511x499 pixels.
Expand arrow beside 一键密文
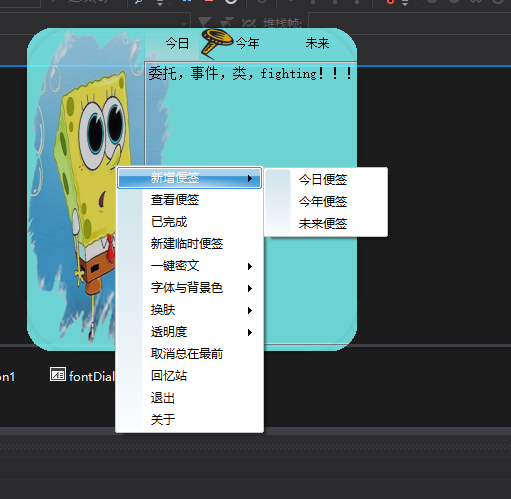pyautogui.click(x=250, y=266)
